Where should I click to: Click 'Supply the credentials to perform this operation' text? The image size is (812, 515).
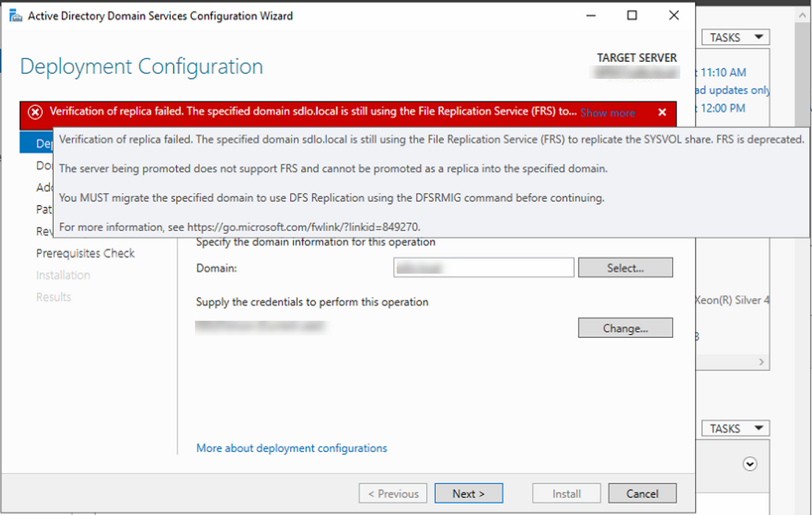[x=312, y=302]
